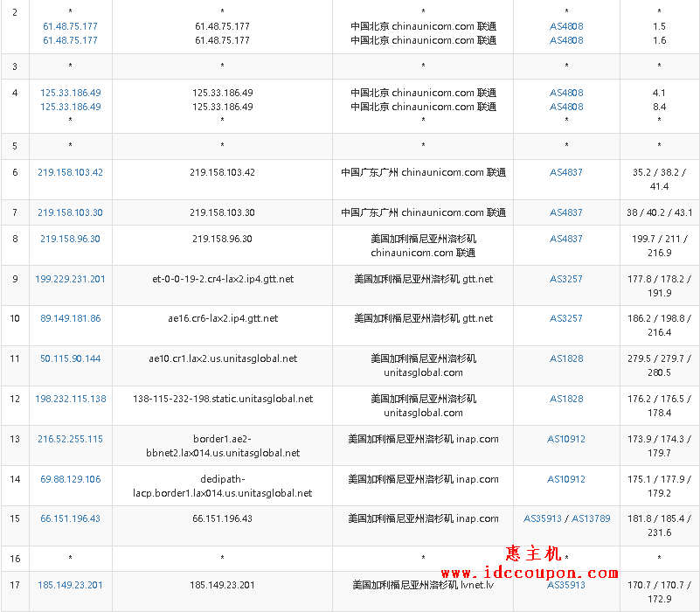Click AS3257 link in hop 9 row
Viewport: 700px width, 612px height.
coord(565,279)
